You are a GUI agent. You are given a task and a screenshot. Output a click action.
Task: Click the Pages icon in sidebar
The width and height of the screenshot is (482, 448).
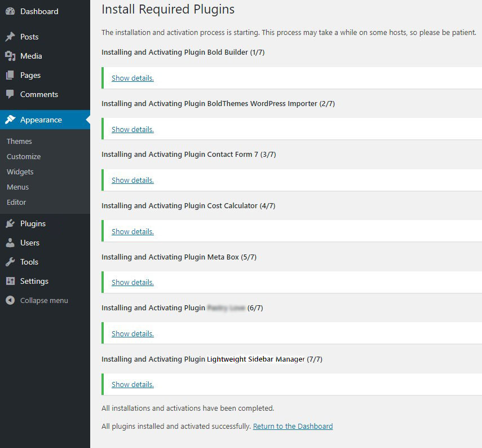(10, 75)
